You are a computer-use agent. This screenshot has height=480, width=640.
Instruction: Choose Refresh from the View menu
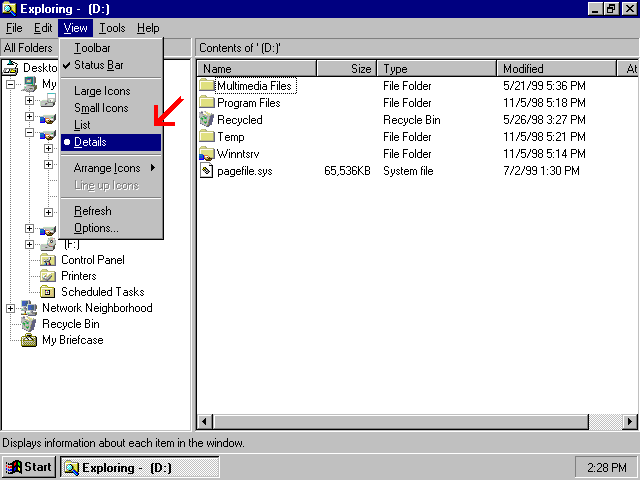(111, 211)
